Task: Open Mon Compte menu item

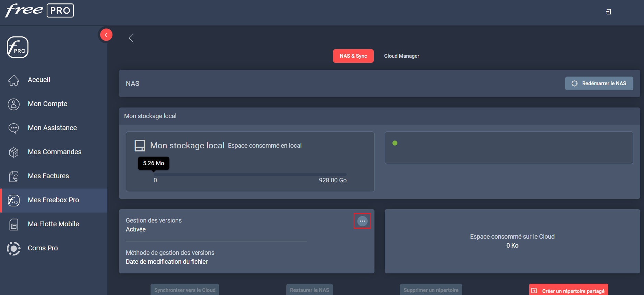Action: (53, 104)
